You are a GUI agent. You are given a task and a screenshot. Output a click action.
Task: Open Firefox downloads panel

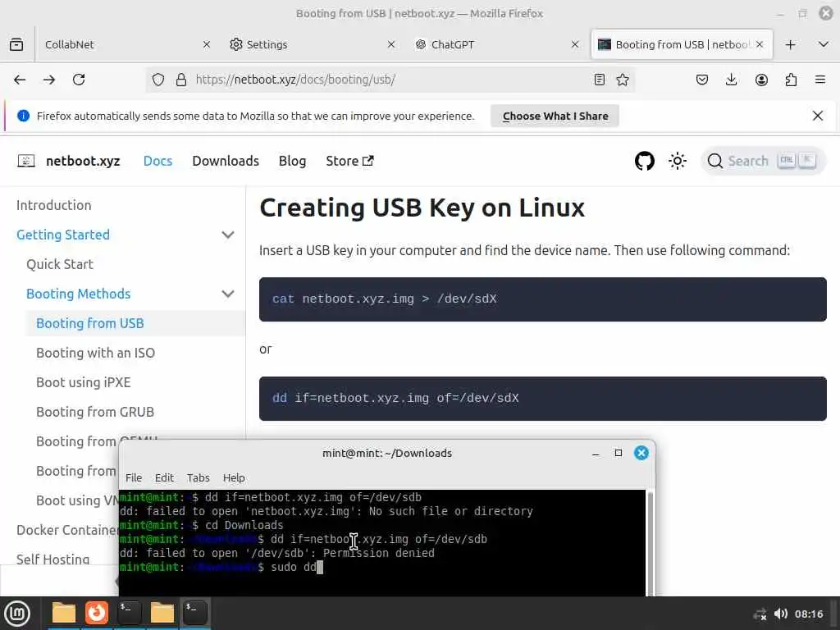731,80
